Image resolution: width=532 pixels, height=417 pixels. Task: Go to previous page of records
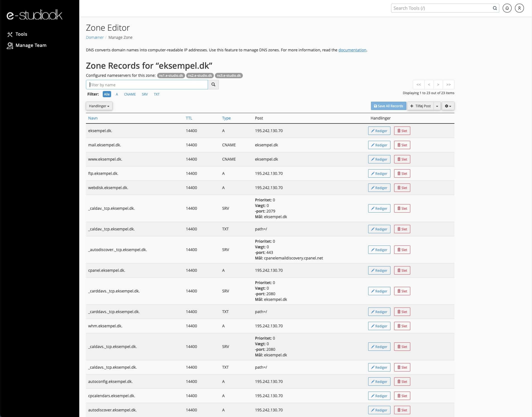coord(429,85)
